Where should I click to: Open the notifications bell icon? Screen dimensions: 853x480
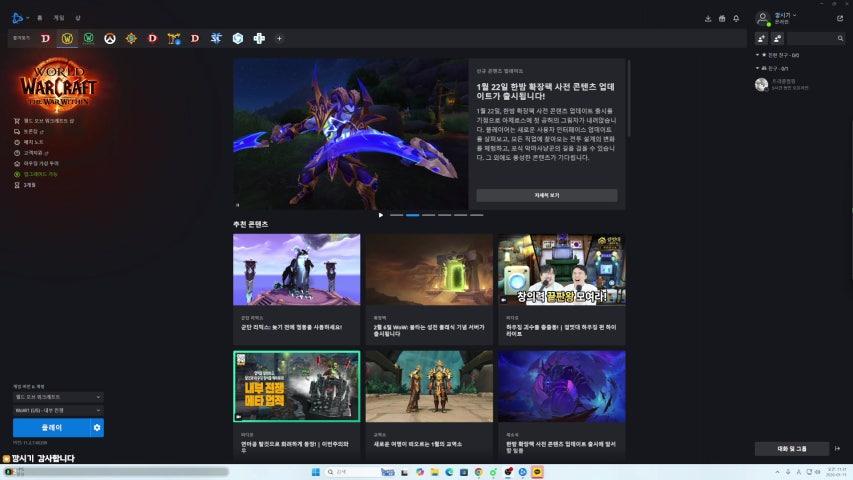(736, 18)
